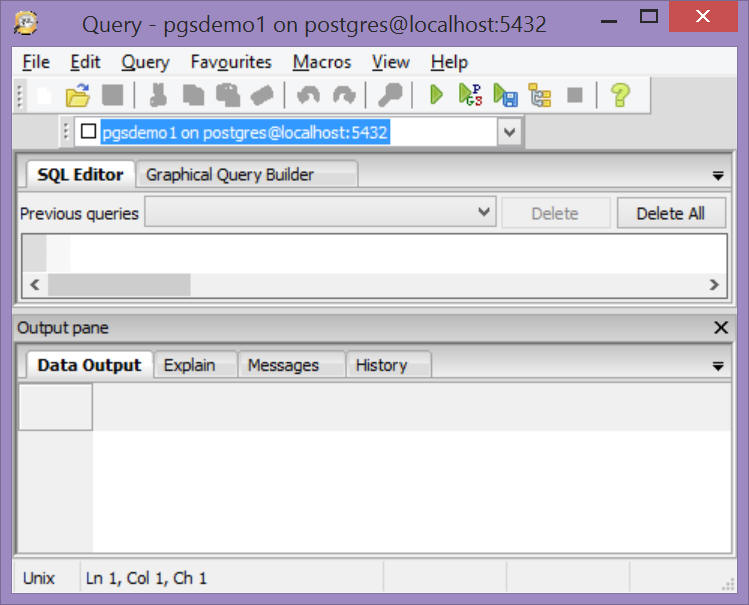The width and height of the screenshot is (749, 605).
Task: Open the Output pane tab list arrow
Action: click(x=717, y=367)
